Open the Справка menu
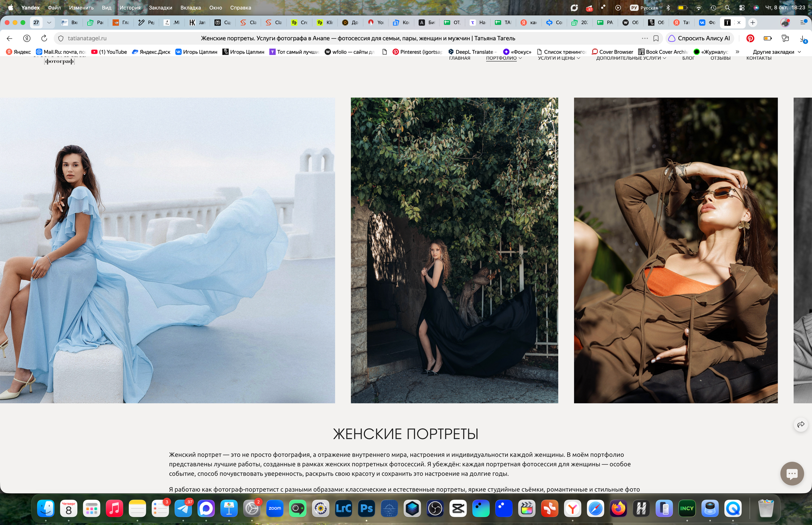The image size is (812, 525). point(240,8)
